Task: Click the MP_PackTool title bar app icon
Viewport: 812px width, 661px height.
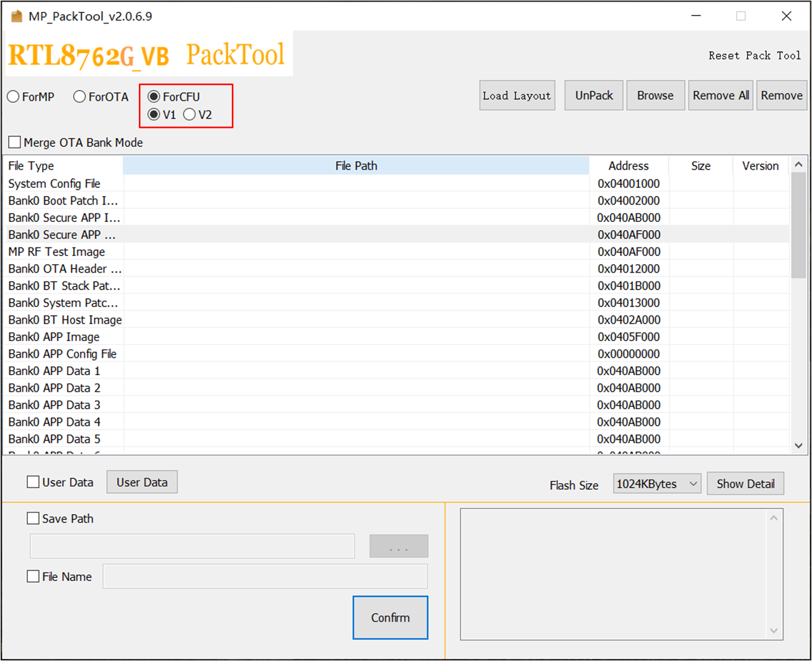Action: coord(17,16)
